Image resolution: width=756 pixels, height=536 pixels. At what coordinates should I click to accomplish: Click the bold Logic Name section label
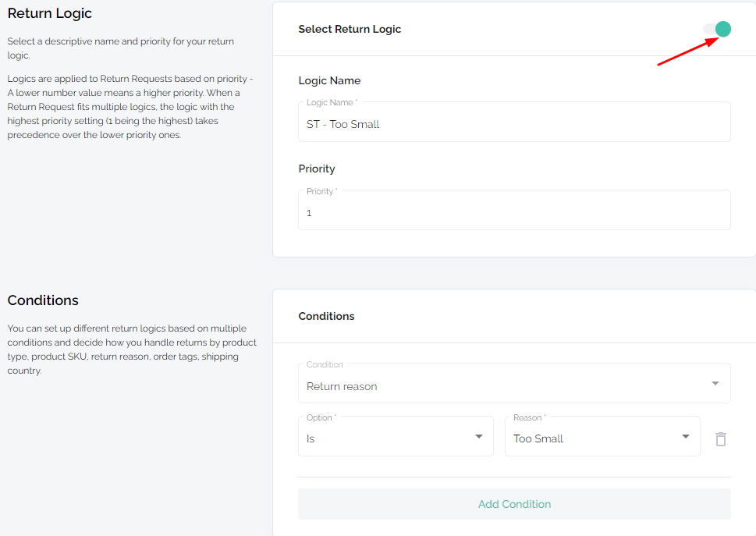329,80
